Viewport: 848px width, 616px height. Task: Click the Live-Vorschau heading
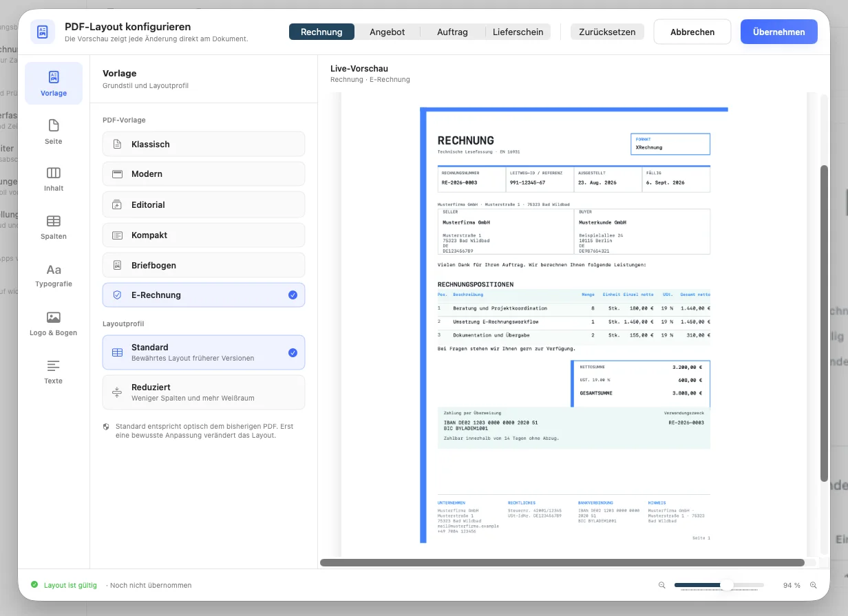pos(359,69)
